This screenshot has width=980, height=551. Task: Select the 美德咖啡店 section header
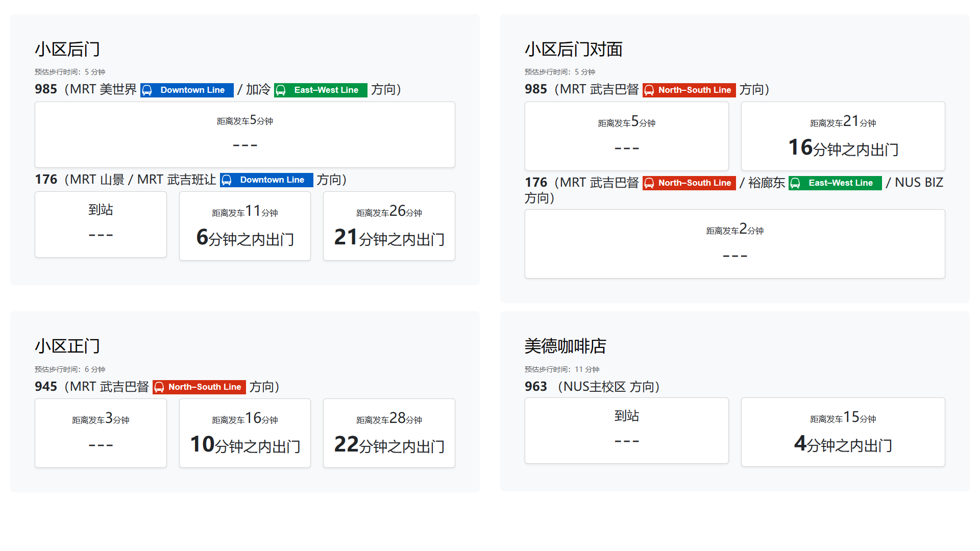pyautogui.click(x=566, y=346)
